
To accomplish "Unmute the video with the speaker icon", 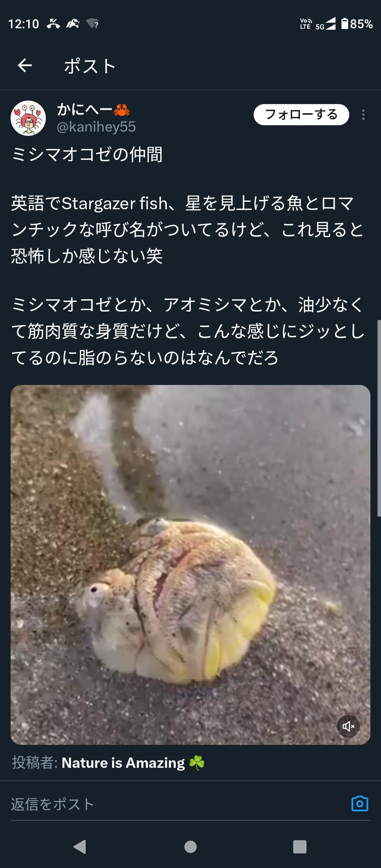I will [x=348, y=726].
